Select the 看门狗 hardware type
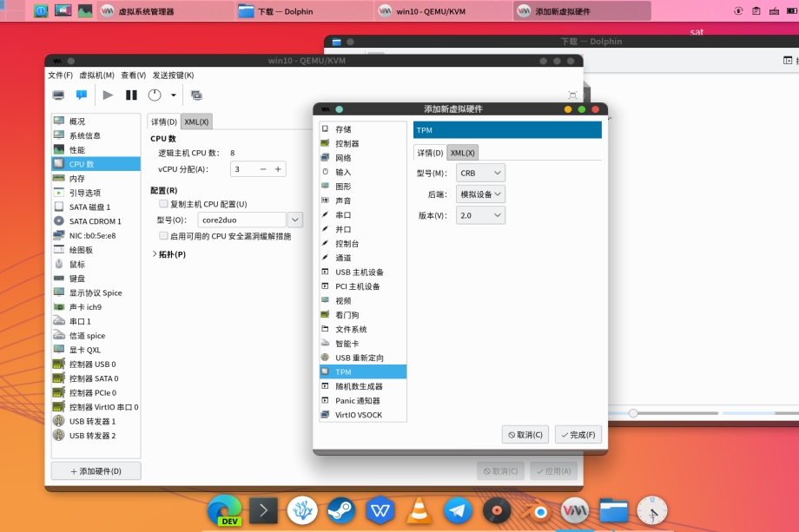 [362, 315]
